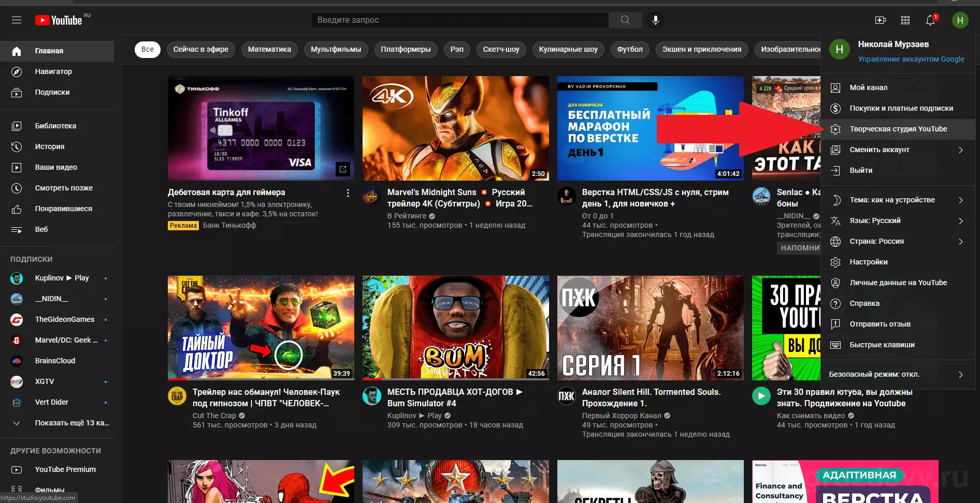
Task: Open Личные данные на YouTube
Action: click(898, 283)
